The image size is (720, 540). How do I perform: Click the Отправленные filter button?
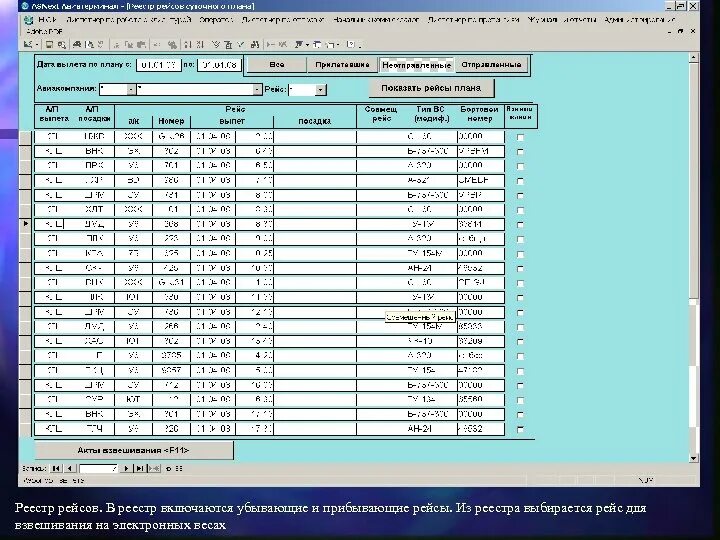491,65
